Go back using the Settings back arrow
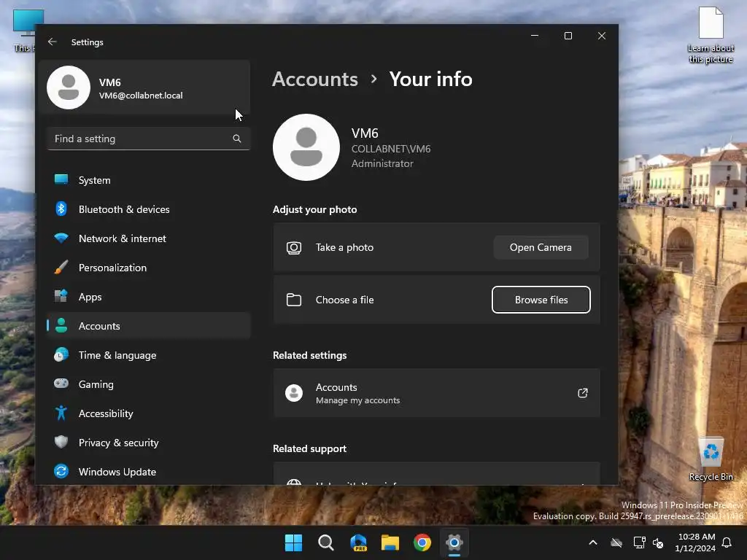This screenshot has width=747, height=560. pos(53,42)
